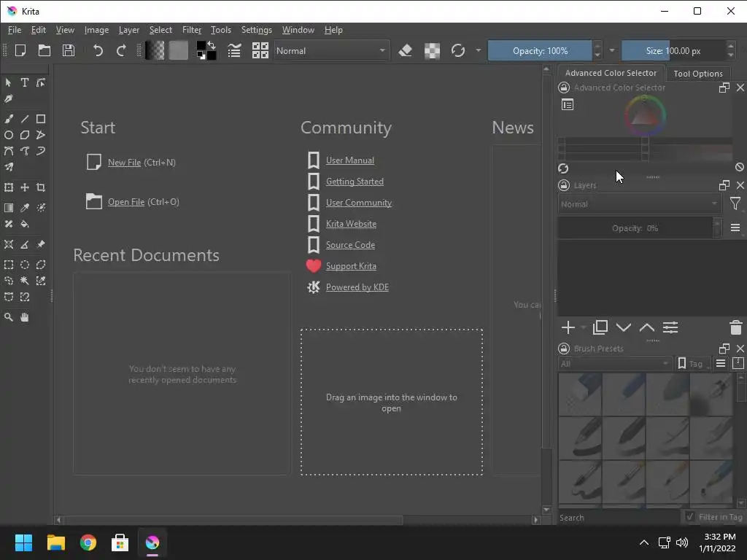Click the Save document toolbar icon
The height and width of the screenshot is (560, 747).
point(69,50)
